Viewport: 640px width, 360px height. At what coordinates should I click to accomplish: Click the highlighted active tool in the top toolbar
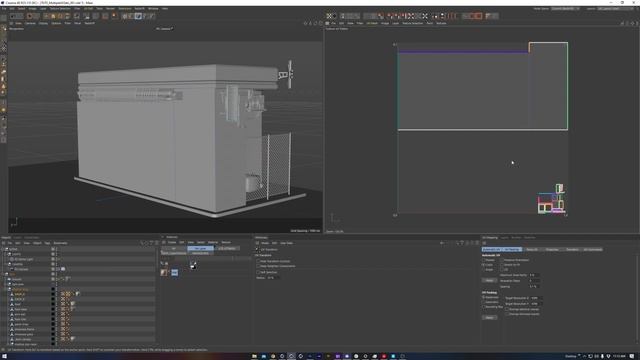pos(138,16)
